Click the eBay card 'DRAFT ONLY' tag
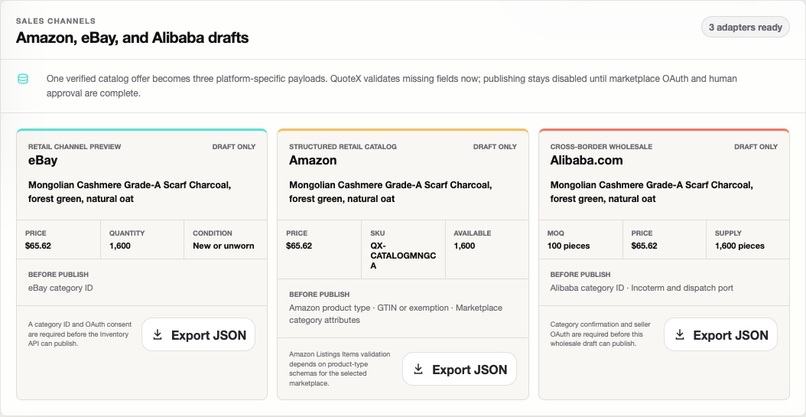This screenshot has width=806, height=417. (234, 147)
